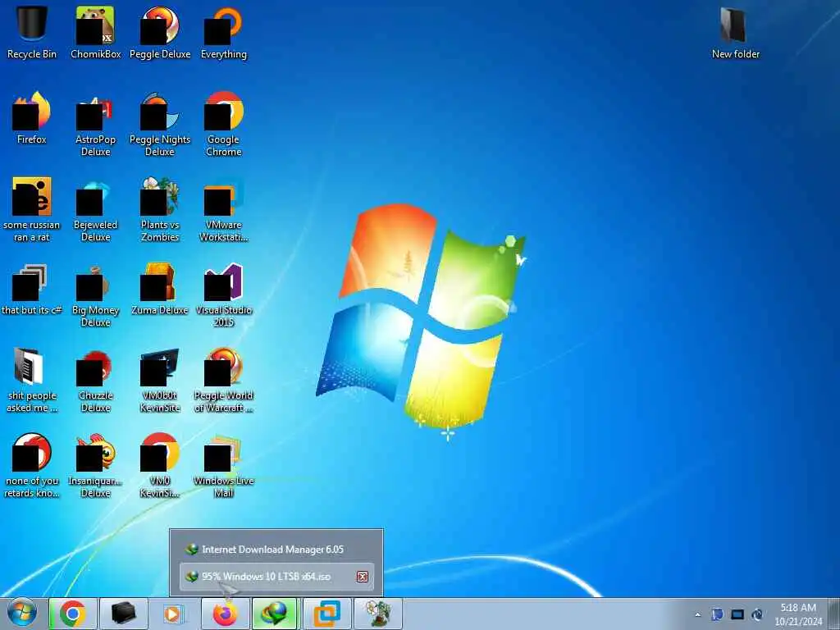Select VM0 KevinSi... Chrome-style desktop shortcut
Screen dimensions: 840x630
[x=160, y=465]
